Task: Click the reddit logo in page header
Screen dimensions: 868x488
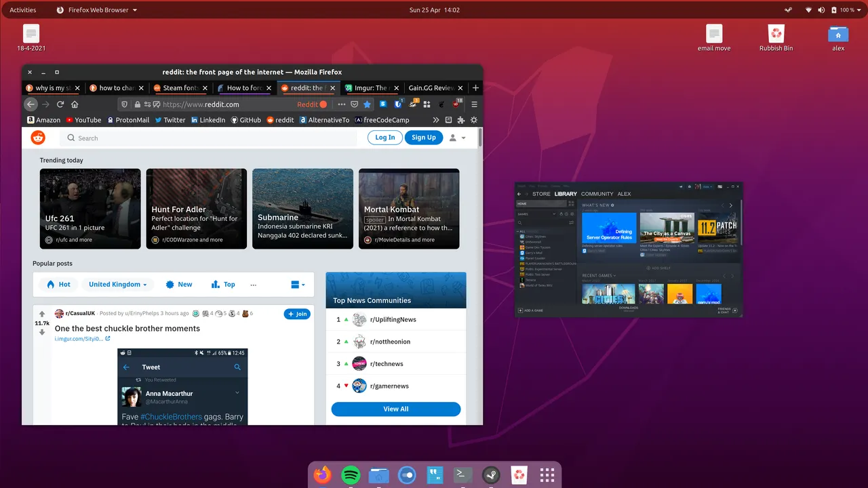Action: coord(38,138)
